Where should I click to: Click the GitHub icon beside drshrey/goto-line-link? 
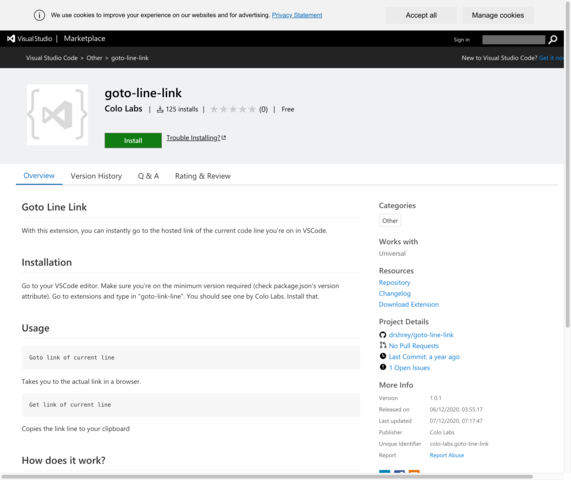382,335
